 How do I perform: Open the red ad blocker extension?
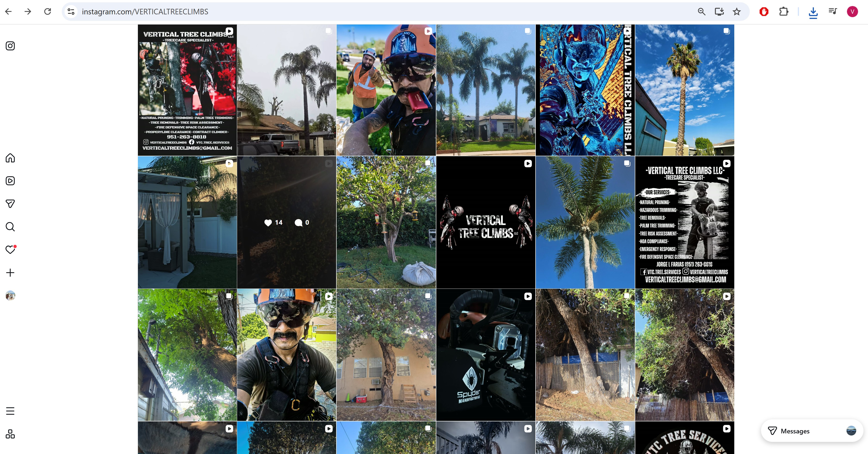point(764,12)
